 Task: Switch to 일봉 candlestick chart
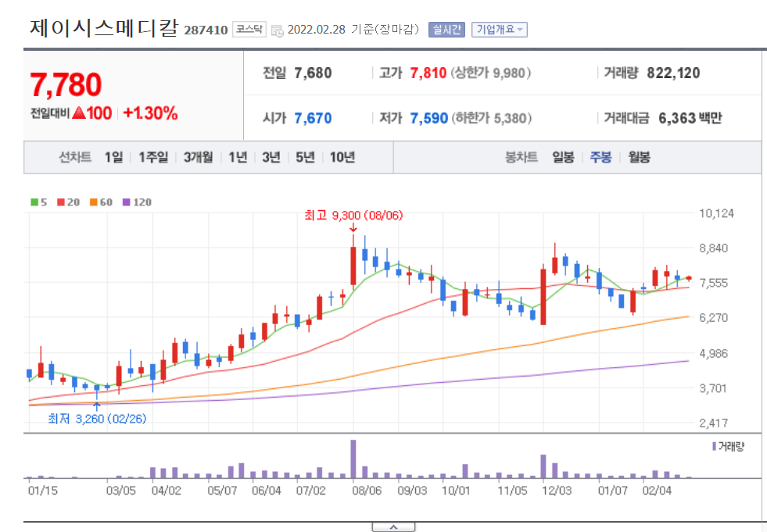563,157
